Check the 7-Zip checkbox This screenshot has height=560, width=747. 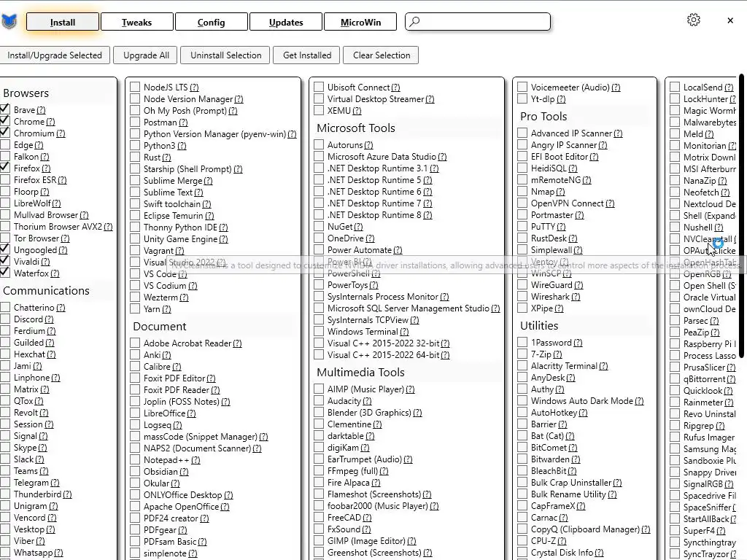coord(522,354)
